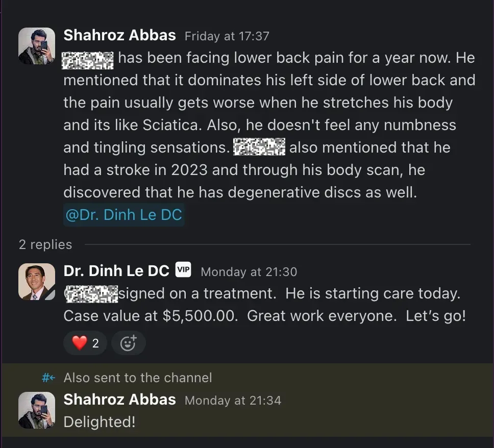This screenshot has width=494, height=448.
Task: Click the lower back pain message text
Action: [x=269, y=125]
